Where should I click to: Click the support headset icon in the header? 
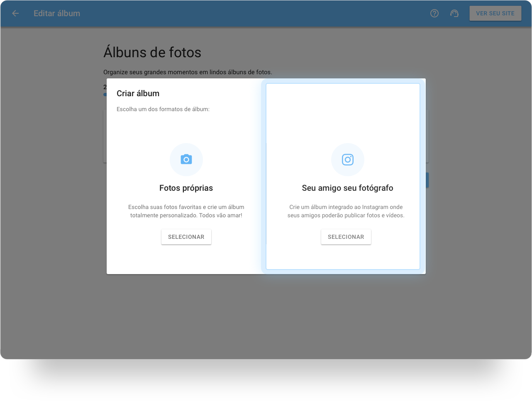coord(454,13)
